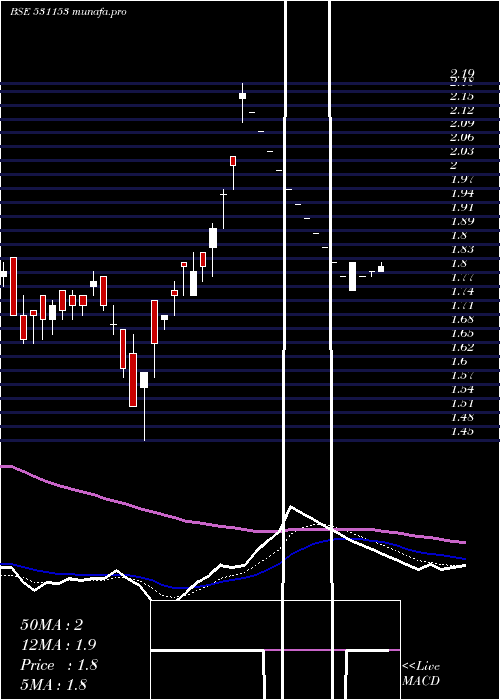Click the 1.54 price axis label

[462, 389]
